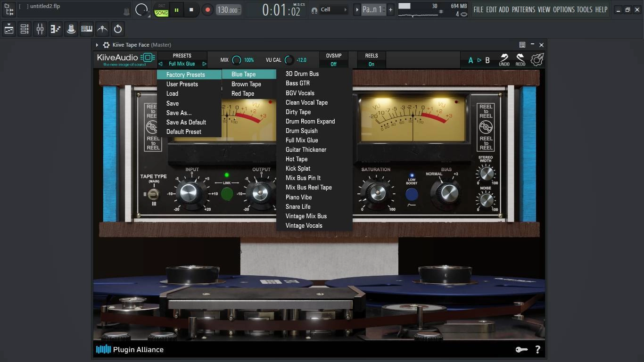Viewport: 644px width, 362px height.
Task: Stop playback with the stop button
Action: [191, 9]
